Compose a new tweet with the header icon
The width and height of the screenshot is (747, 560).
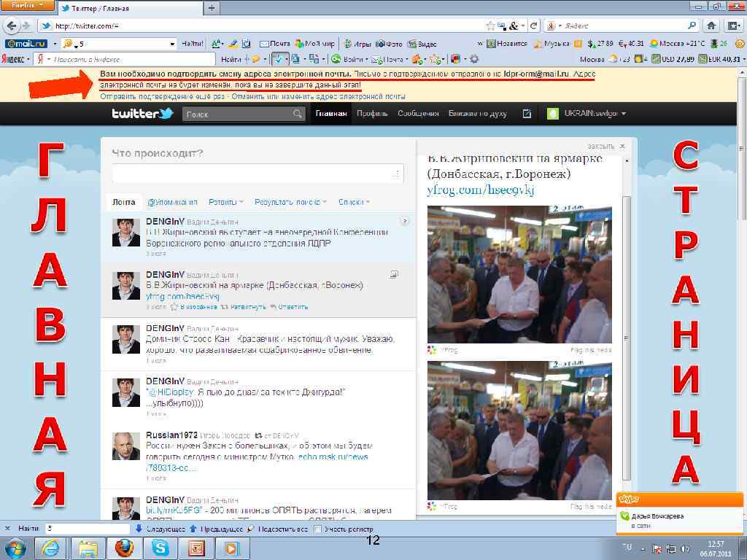tap(527, 113)
